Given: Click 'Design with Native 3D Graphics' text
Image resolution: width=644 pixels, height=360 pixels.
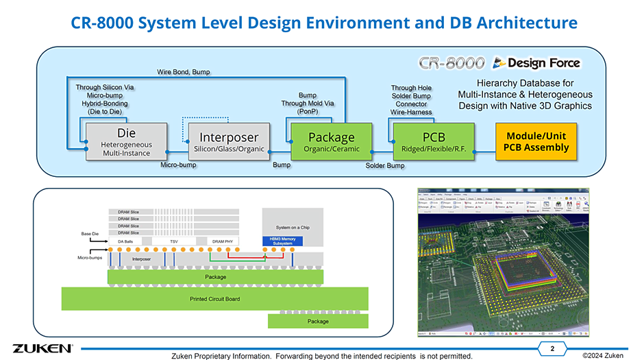Looking at the screenshot, I should (x=525, y=106).
